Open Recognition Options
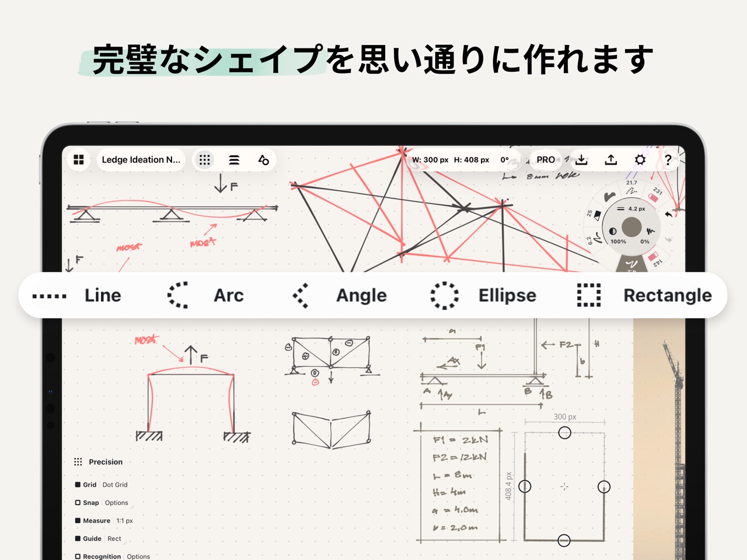 tap(138, 556)
